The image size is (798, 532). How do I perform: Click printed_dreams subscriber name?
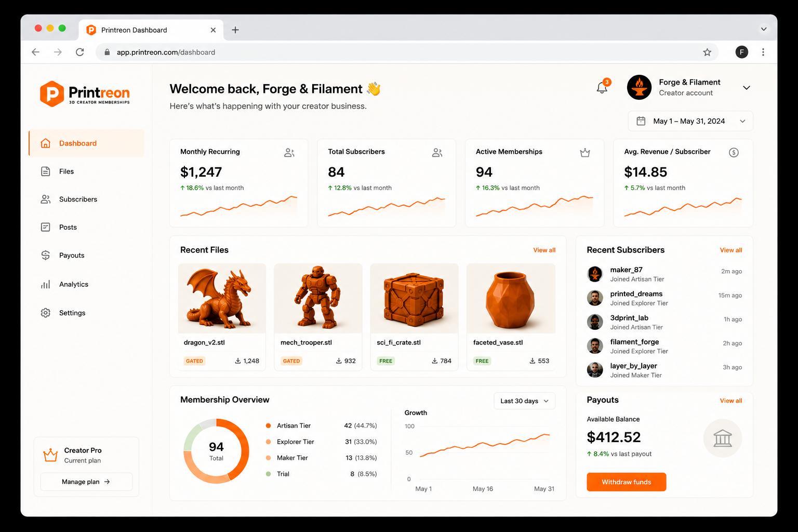point(636,294)
